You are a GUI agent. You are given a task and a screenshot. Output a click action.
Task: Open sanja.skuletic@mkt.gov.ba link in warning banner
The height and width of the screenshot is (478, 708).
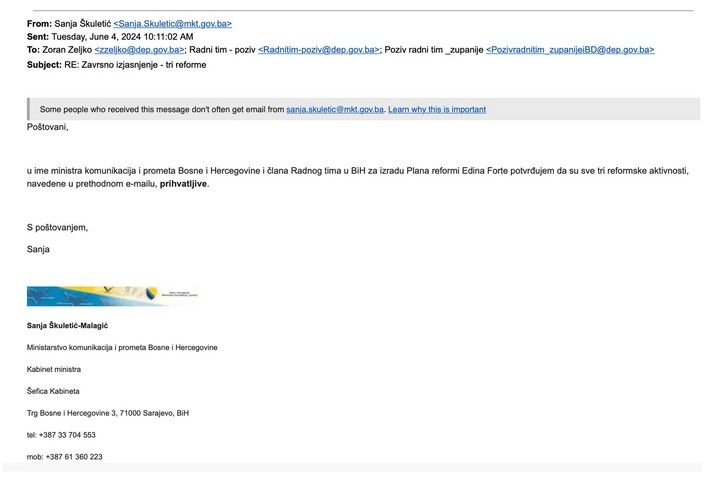[335, 109]
